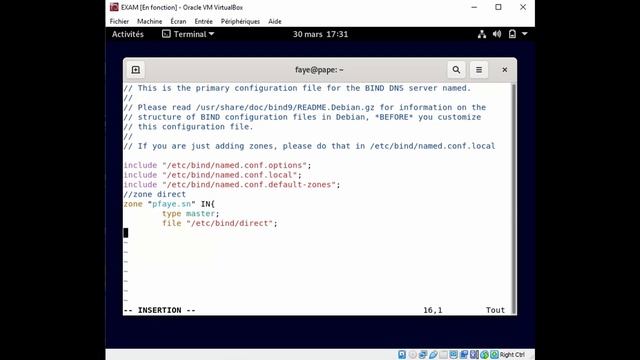Open new tab icon in terminal header
640x360 pixels.
tap(136, 70)
